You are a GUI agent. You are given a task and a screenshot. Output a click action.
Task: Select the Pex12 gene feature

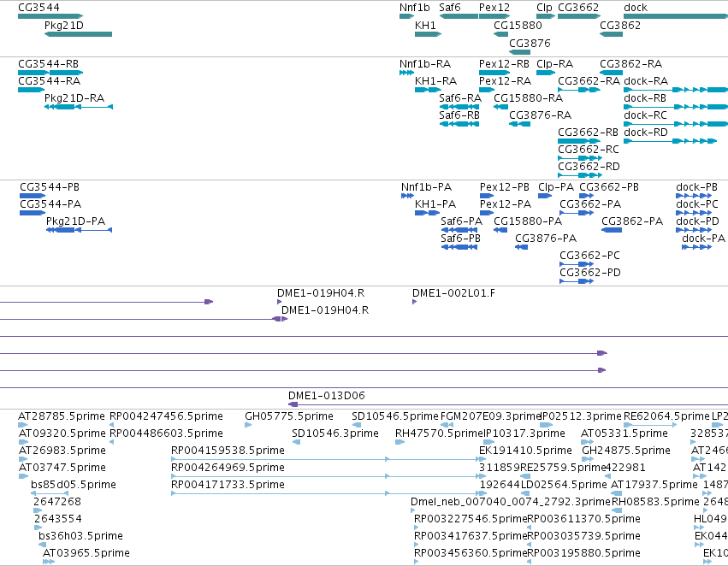(494, 16)
